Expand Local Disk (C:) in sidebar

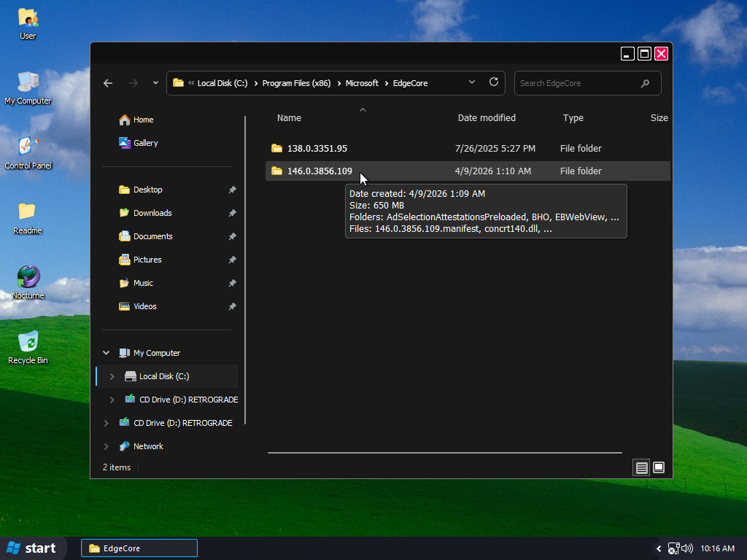[112, 376]
